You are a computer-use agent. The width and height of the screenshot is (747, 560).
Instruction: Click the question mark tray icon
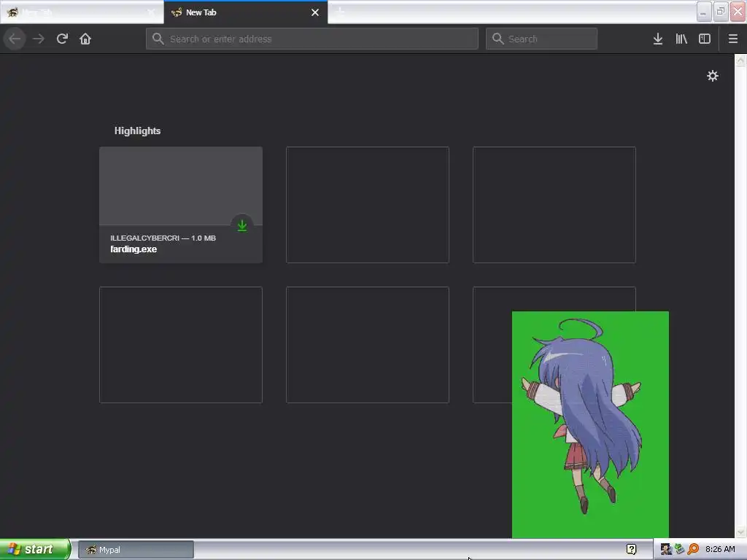tap(631, 550)
